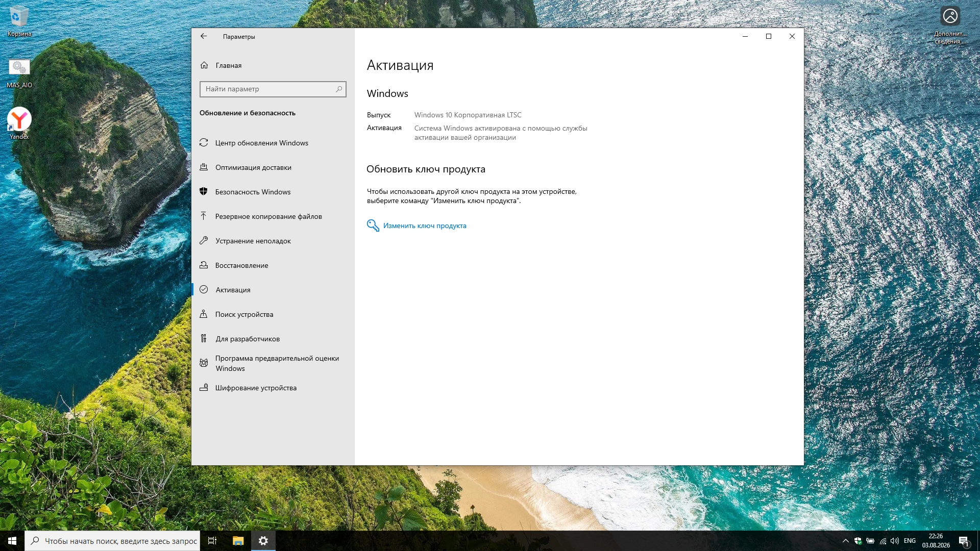Go to Шифрование устройства
This screenshot has width=980, height=551.
point(273,388)
